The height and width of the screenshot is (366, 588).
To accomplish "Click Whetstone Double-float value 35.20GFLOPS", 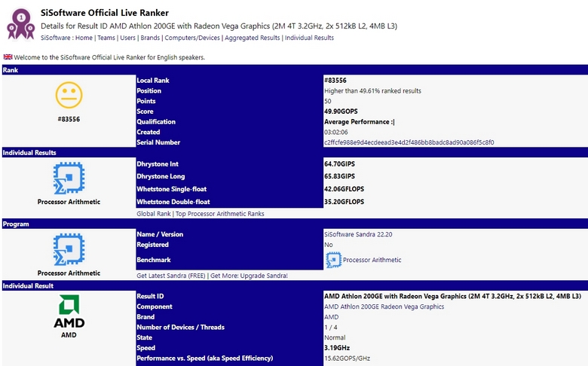I will point(345,202).
